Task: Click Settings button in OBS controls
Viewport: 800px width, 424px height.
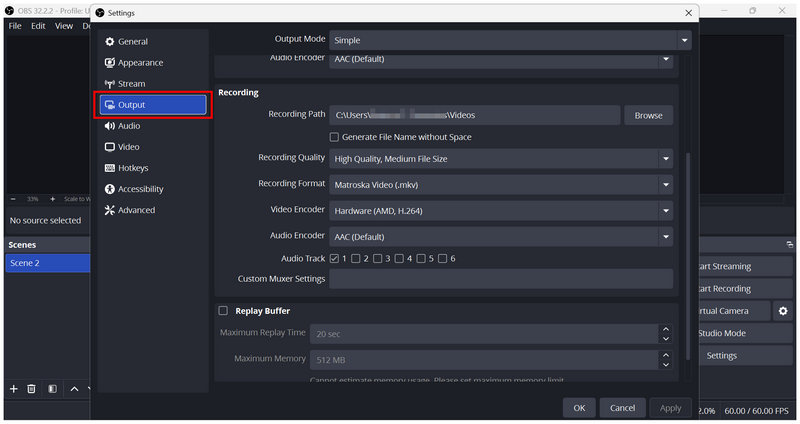Action: click(x=745, y=356)
